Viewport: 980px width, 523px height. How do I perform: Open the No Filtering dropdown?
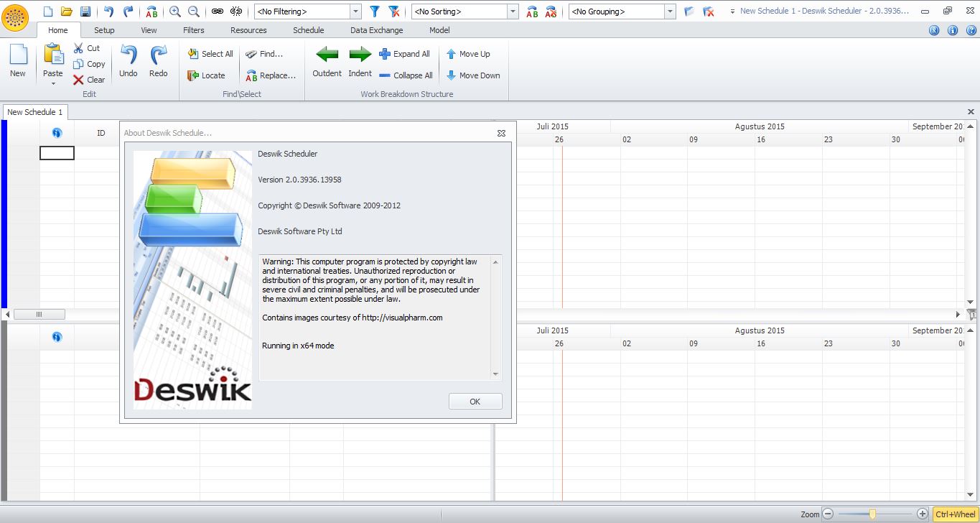355,11
